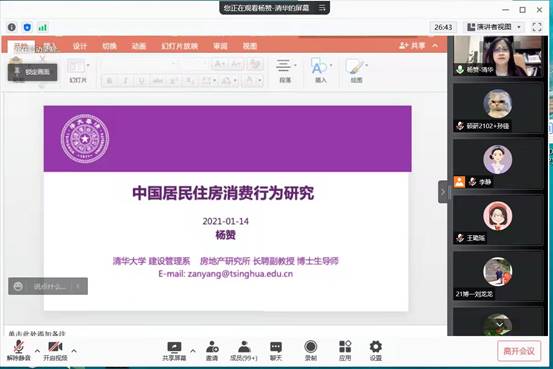Open the 演讲者视图 layout dropdown
Viewport: 553px width, 369px height.
pos(494,27)
